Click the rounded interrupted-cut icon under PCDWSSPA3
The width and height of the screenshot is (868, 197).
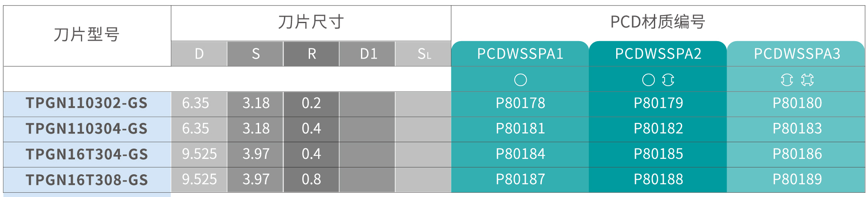click(787, 80)
